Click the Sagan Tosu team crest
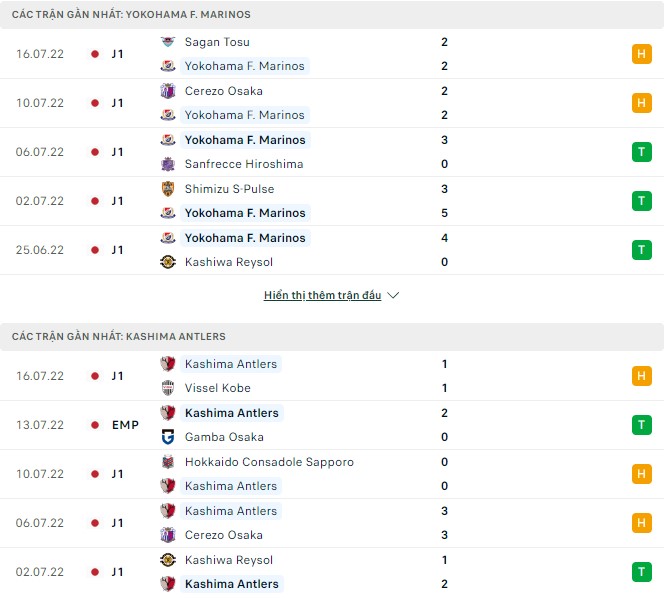The image size is (670, 598). (168, 42)
